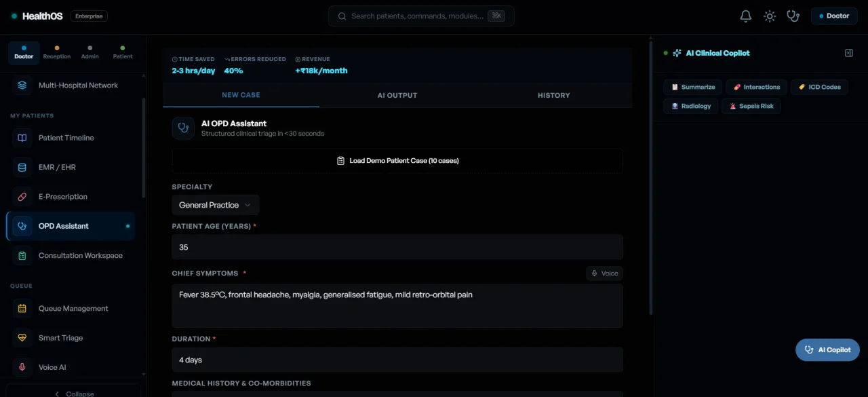Click the Summarize chip
The image size is (868, 397).
pos(693,87)
